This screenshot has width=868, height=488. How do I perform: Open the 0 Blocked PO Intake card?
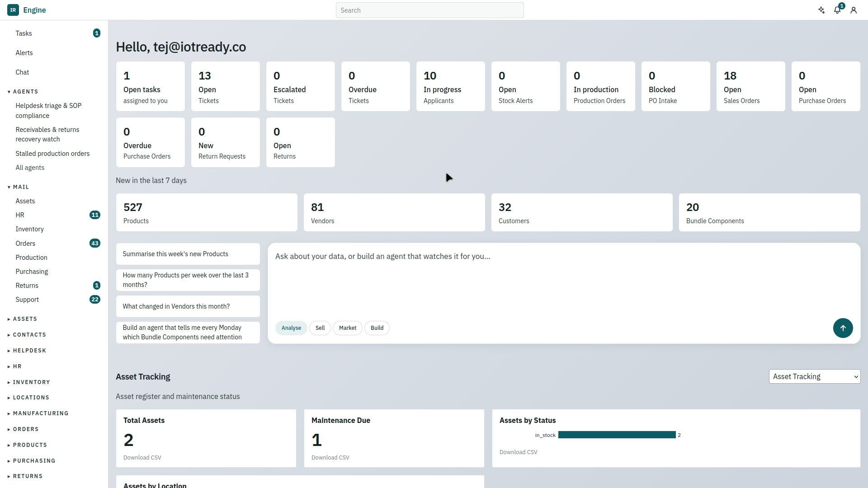(x=675, y=86)
